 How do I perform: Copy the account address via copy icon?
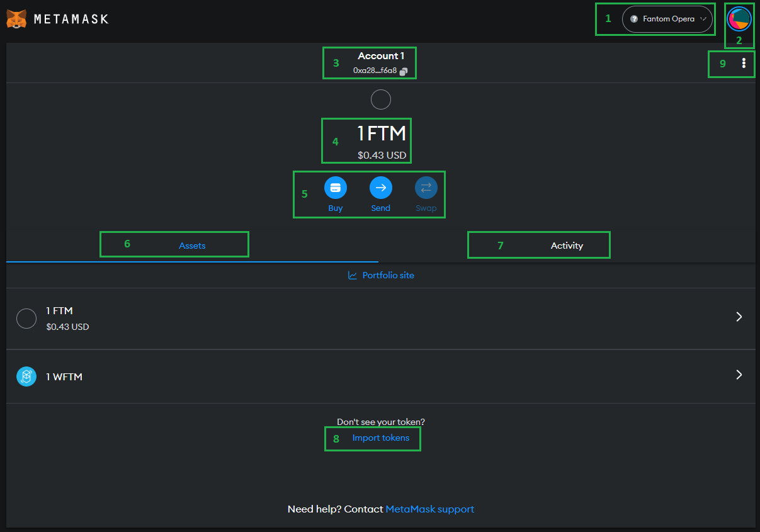(404, 71)
